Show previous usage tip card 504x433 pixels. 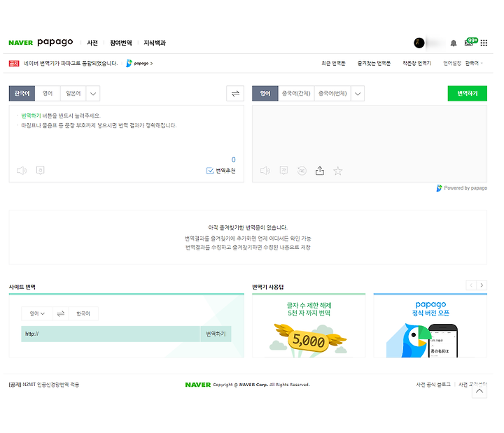[471, 285]
